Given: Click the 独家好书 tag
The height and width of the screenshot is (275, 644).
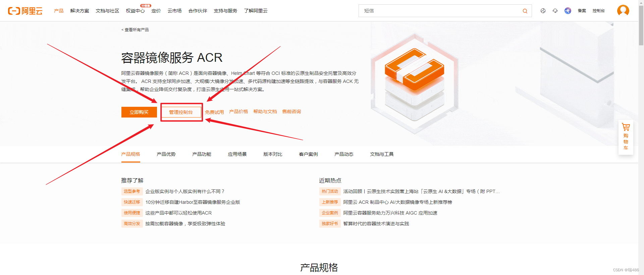Looking at the screenshot, I should click(x=330, y=224).
